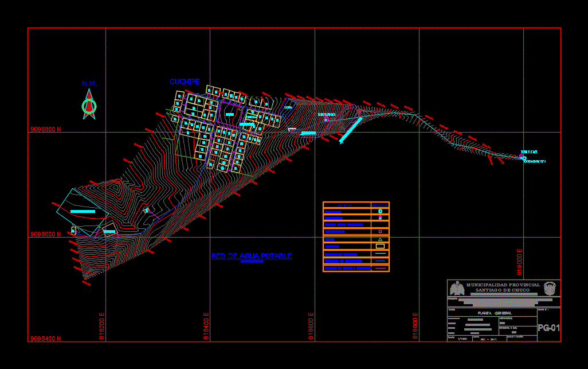Select the yellow rectangle legend symbol
The height and width of the screenshot is (369, 588).
tap(380, 246)
